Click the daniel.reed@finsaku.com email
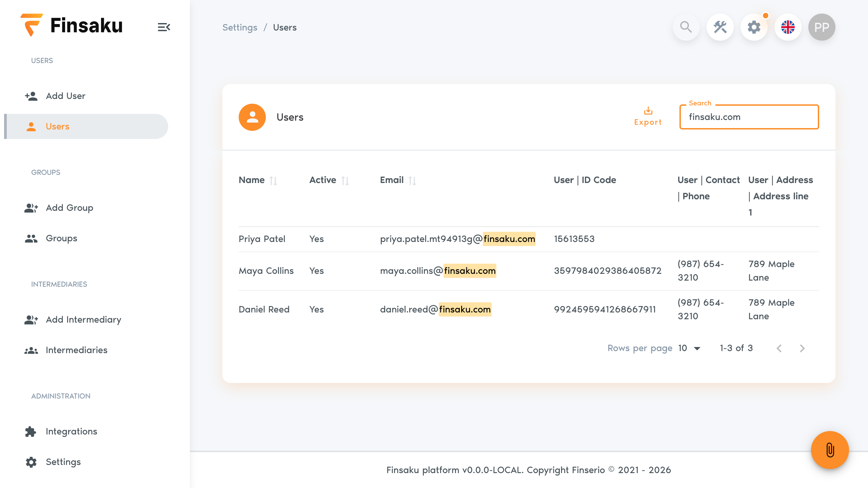Viewport: 868px width, 488px height. [436, 309]
